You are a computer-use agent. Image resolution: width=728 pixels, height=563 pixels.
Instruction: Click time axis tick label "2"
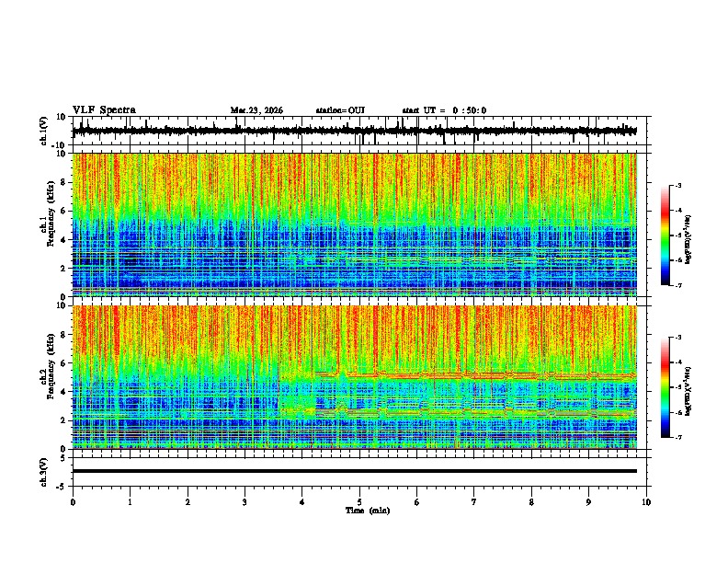188,502
